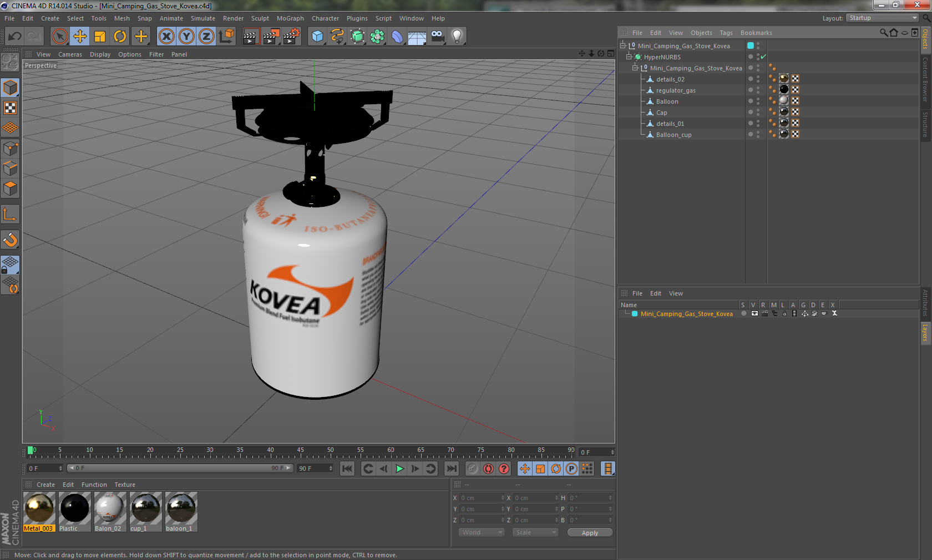The width and height of the screenshot is (932, 560).
Task: Open the Scale mode dropdown
Action: coord(535,532)
